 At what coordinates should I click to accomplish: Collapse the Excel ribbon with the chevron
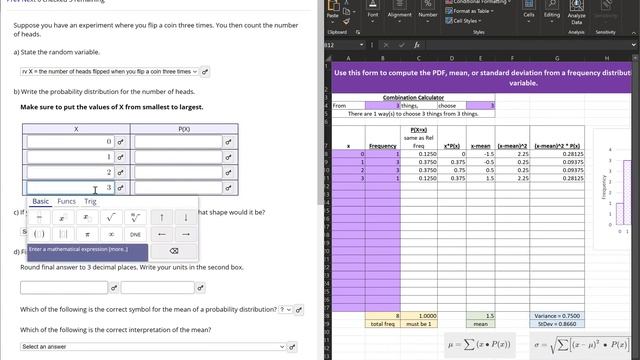(x=634, y=33)
